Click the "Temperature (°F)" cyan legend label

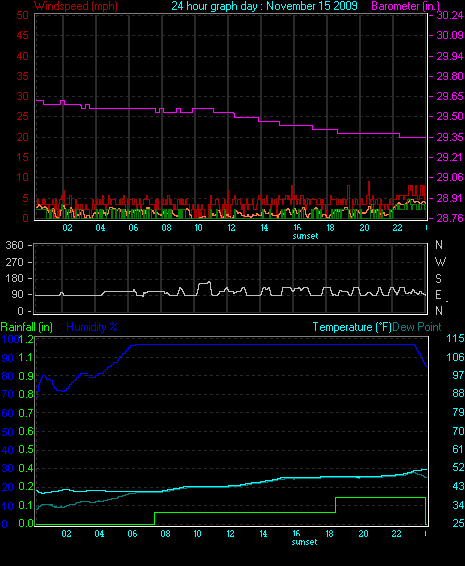coord(352,327)
